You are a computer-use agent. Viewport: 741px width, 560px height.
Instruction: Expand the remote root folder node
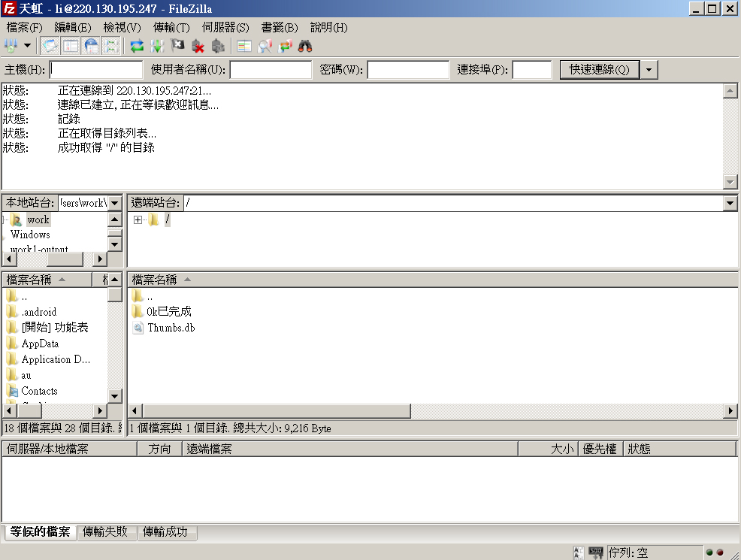tap(138, 219)
